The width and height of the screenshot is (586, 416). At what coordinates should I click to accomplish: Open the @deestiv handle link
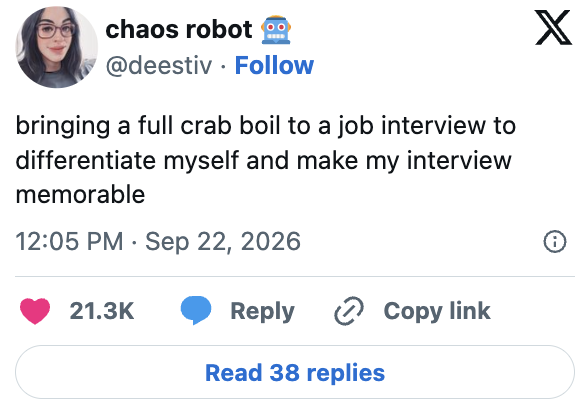tap(159, 66)
